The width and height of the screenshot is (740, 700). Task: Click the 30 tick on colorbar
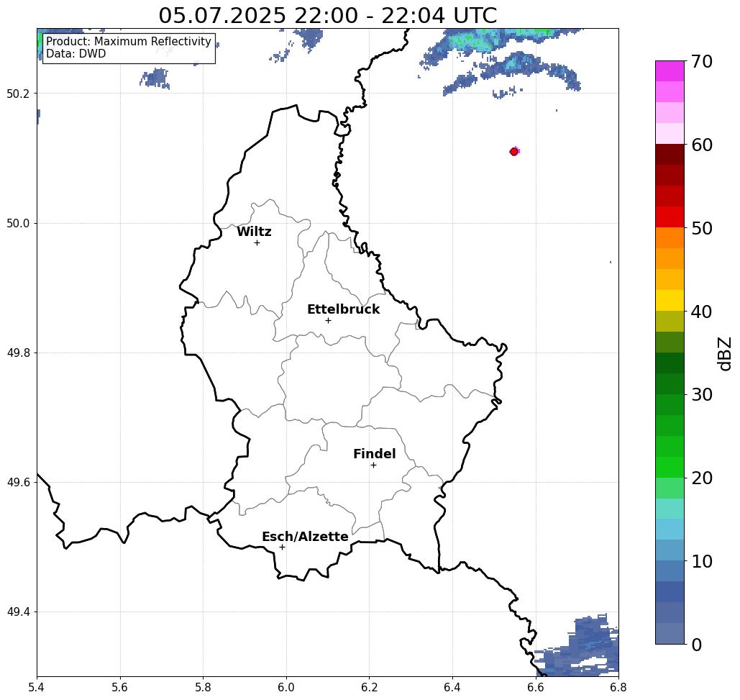702,395
